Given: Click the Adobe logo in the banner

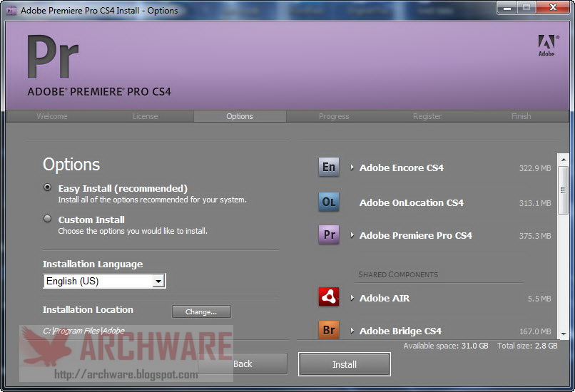Looking at the screenshot, I should coord(546,46).
